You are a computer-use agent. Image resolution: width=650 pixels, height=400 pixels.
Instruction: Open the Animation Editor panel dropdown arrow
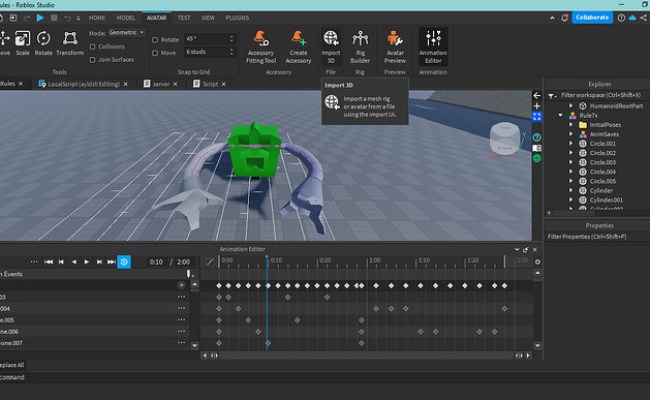517,250
